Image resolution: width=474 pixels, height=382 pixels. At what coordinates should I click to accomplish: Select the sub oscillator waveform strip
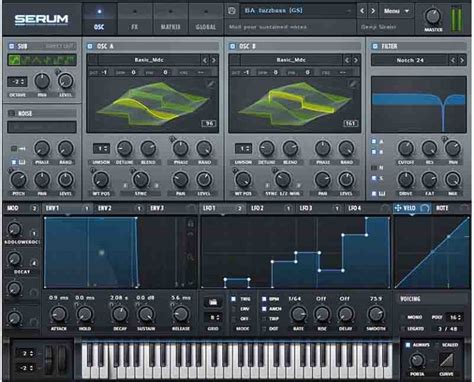pos(42,60)
